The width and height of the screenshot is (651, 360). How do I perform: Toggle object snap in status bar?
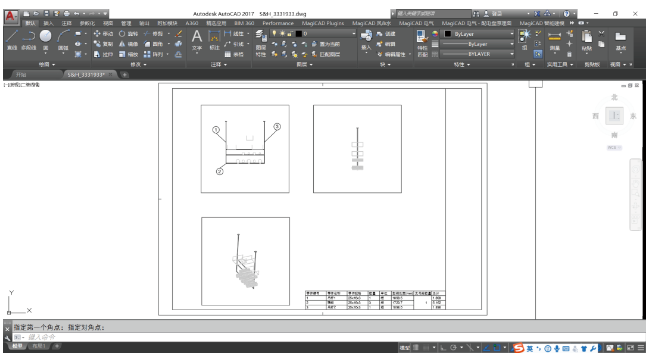click(497, 348)
